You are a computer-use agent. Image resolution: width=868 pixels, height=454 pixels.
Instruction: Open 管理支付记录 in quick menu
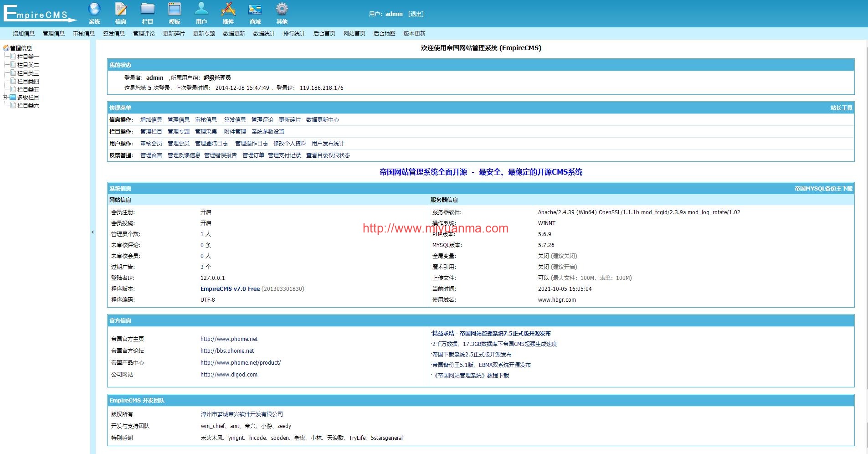tap(284, 155)
